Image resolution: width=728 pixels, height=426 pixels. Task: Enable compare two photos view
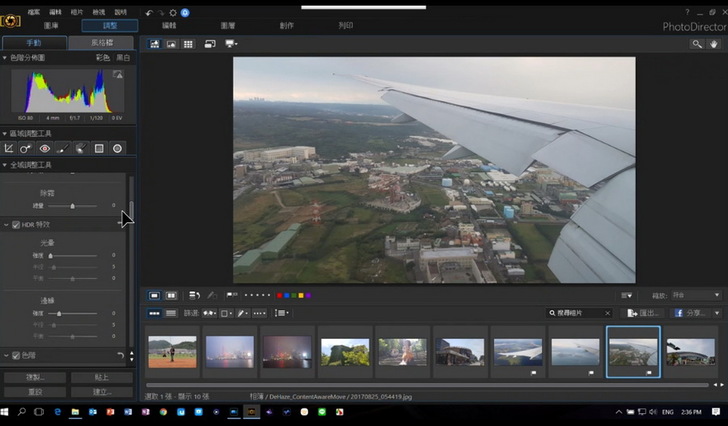pos(171,296)
